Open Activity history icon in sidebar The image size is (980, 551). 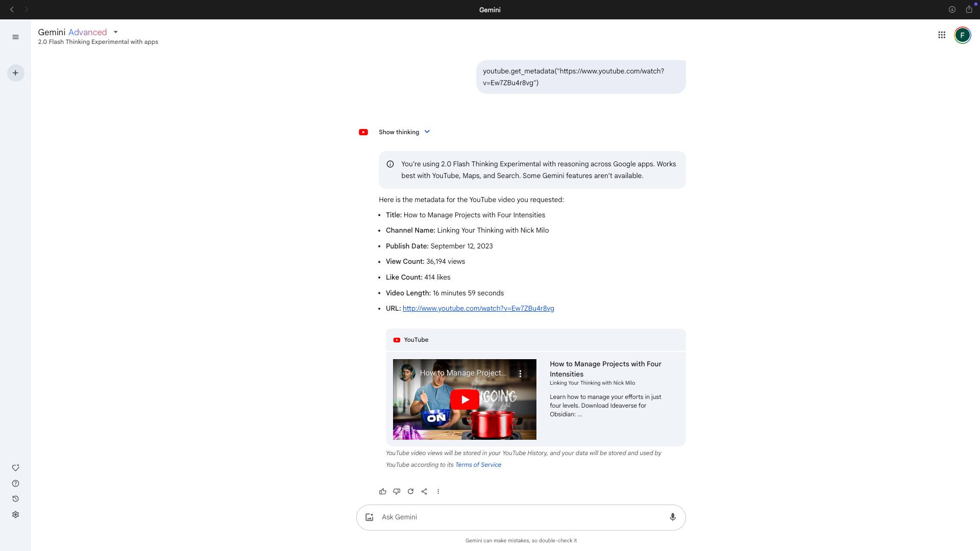[15, 499]
